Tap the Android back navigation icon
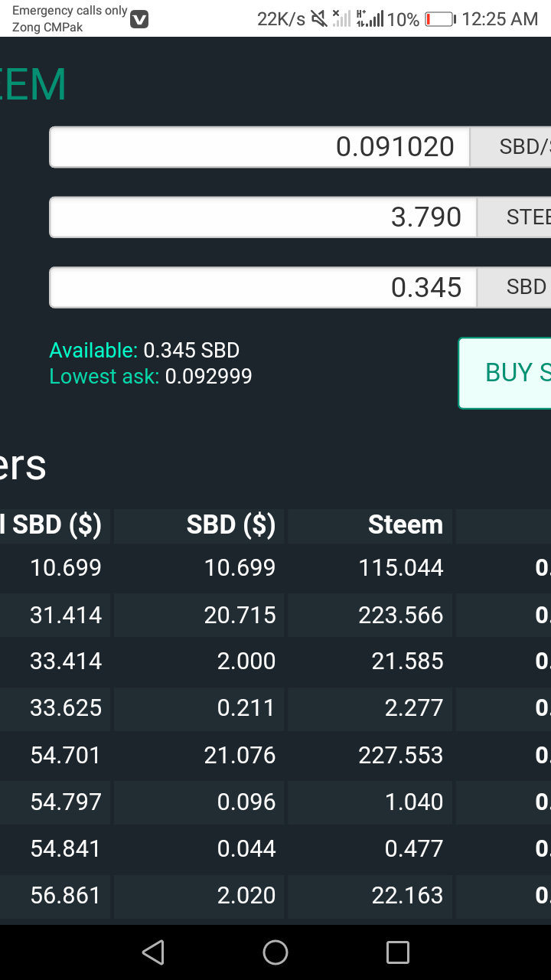This screenshot has width=551, height=980. pyautogui.click(x=153, y=952)
